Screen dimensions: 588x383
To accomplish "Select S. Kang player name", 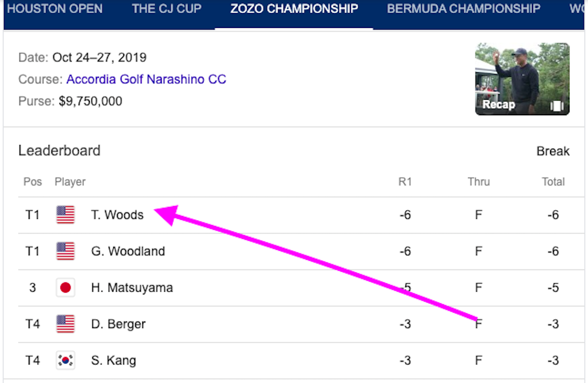I will [x=114, y=360].
